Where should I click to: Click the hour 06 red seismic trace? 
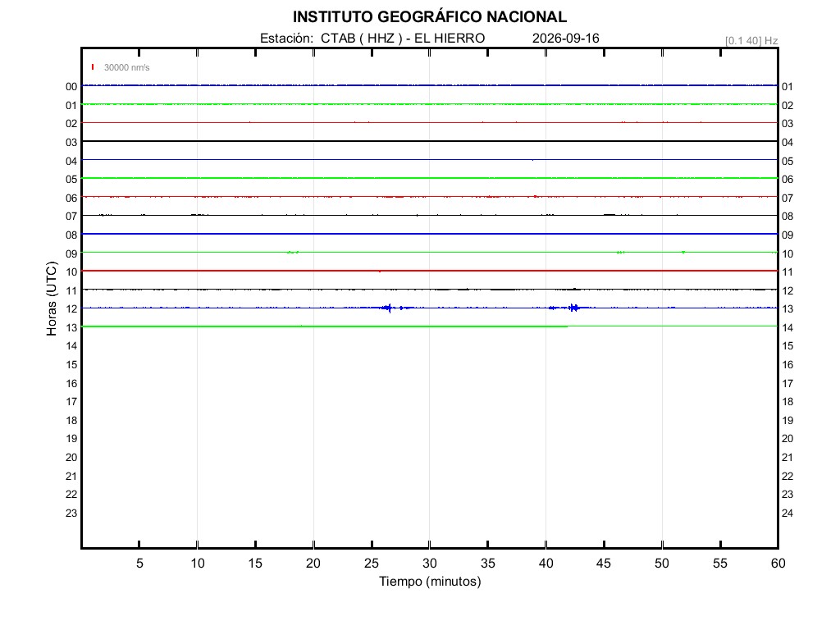point(430,197)
